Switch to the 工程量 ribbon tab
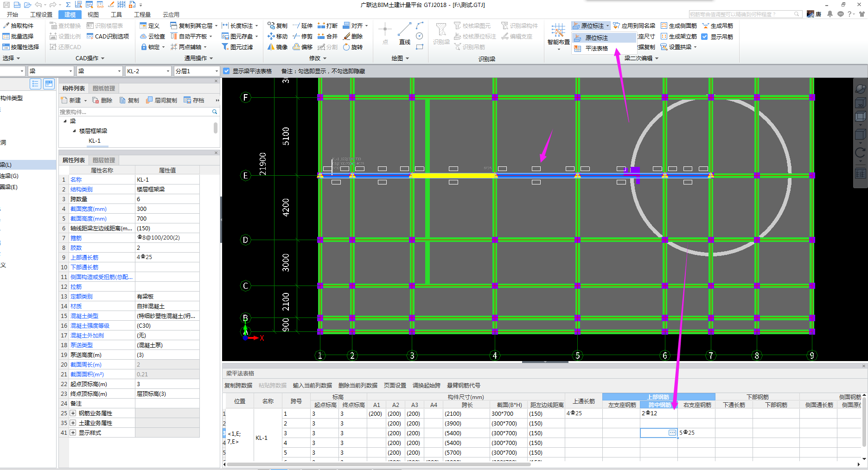The width and height of the screenshot is (868, 470). coord(142,15)
